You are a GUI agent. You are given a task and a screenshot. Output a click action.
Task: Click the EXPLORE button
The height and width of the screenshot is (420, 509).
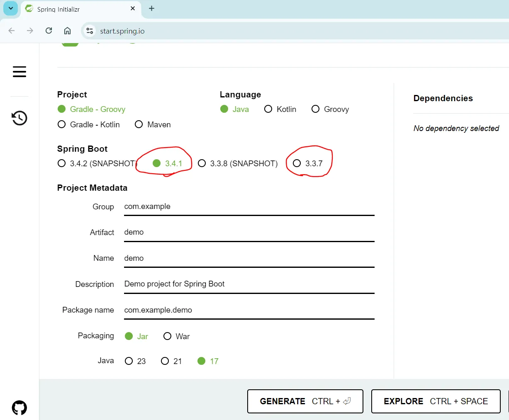pos(436,401)
